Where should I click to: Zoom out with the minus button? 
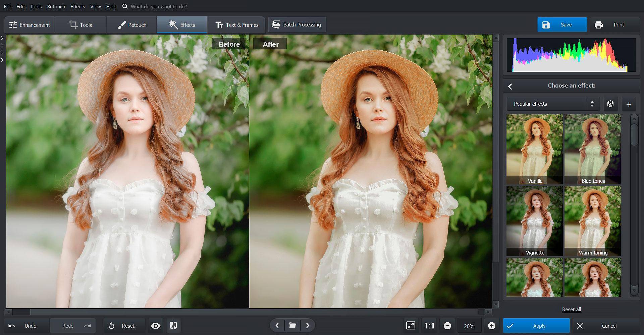coord(447,326)
